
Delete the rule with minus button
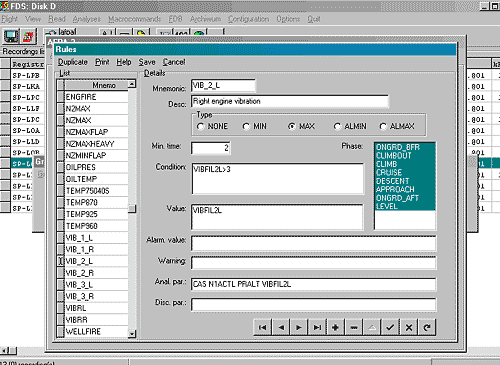point(354,327)
